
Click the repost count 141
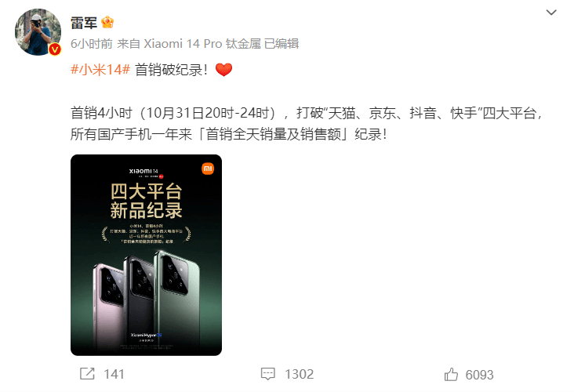pos(114,374)
